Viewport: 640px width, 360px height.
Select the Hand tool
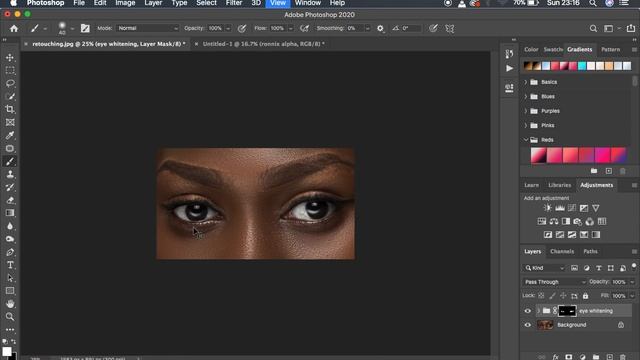pos(10,304)
